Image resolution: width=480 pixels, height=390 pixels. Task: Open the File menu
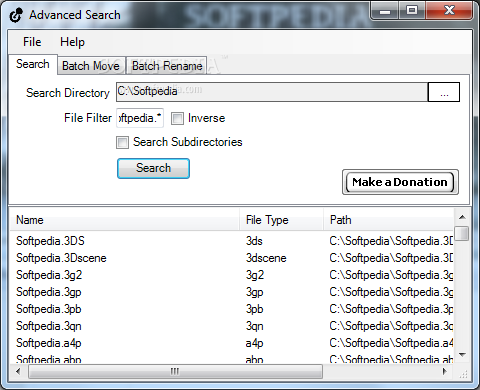pyautogui.click(x=32, y=42)
